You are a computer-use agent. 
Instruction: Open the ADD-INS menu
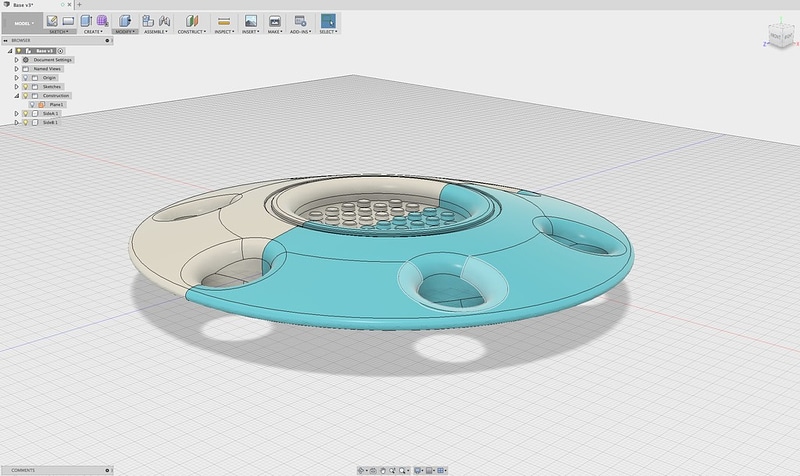[301, 32]
